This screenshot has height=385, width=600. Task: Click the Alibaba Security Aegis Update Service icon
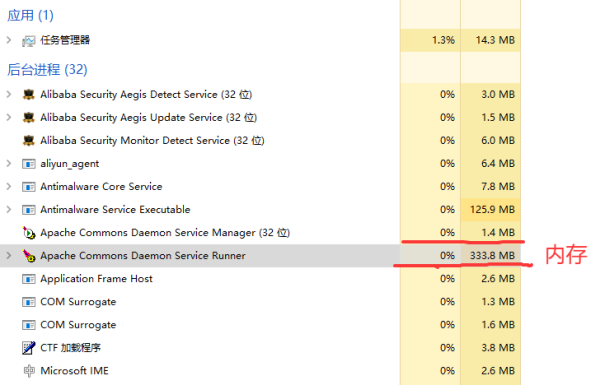pos(29,117)
